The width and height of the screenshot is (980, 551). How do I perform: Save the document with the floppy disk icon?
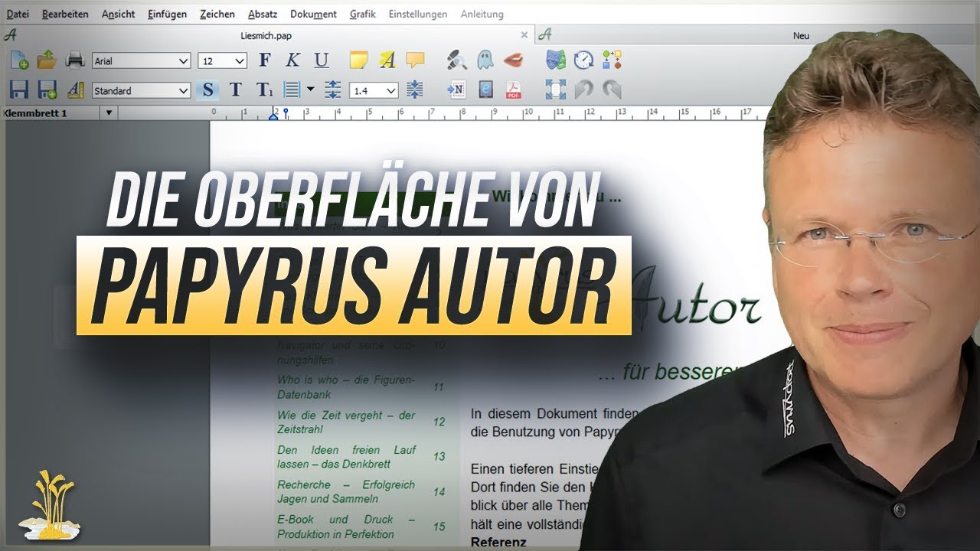19,90
